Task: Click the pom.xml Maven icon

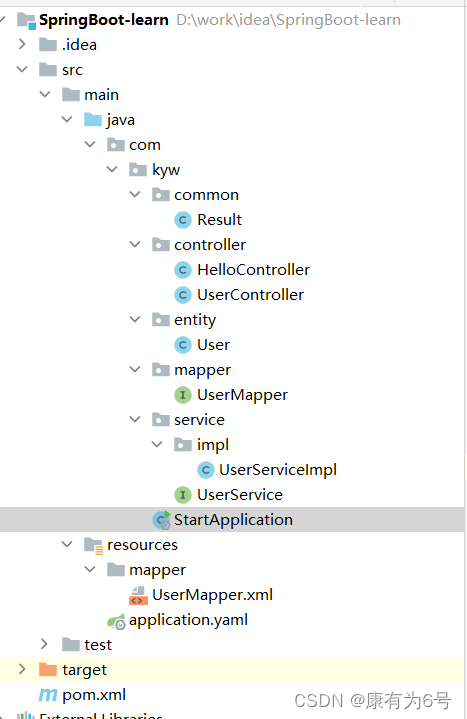Action: tap(48, 695)
